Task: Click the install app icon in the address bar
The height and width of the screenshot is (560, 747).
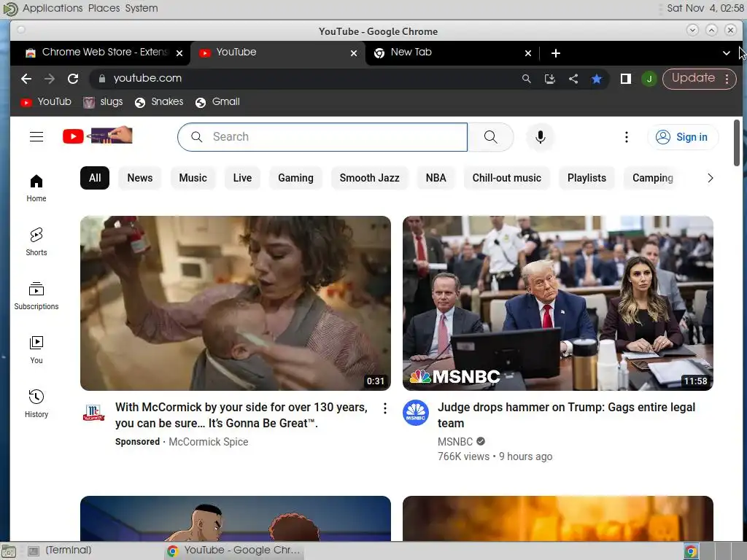Action: tap(550, 79)
